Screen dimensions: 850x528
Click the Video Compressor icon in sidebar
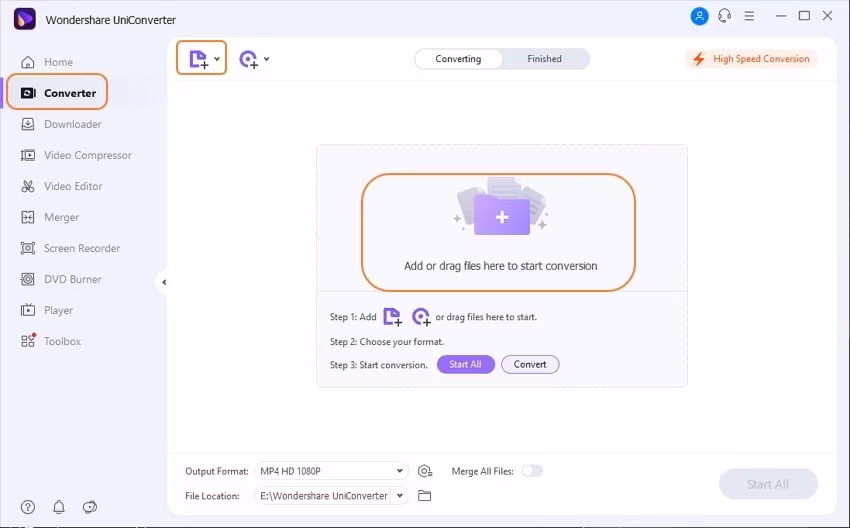28,155
